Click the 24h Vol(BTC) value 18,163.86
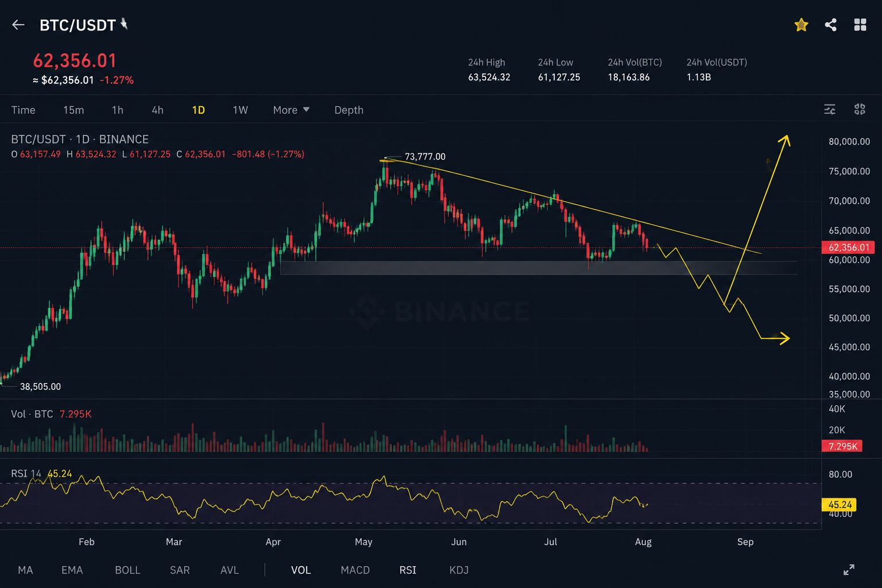882x588 pixels. pyautogui.click(x=629, y=77)
